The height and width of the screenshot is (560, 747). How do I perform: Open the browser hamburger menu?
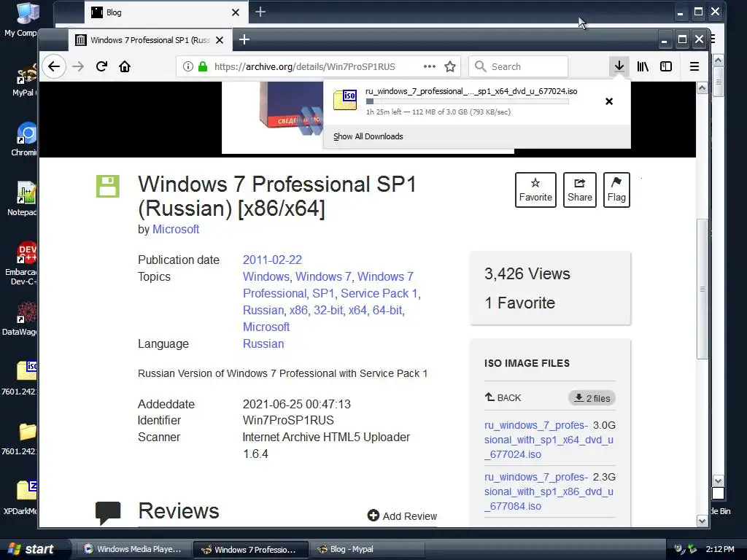(694, 66)
